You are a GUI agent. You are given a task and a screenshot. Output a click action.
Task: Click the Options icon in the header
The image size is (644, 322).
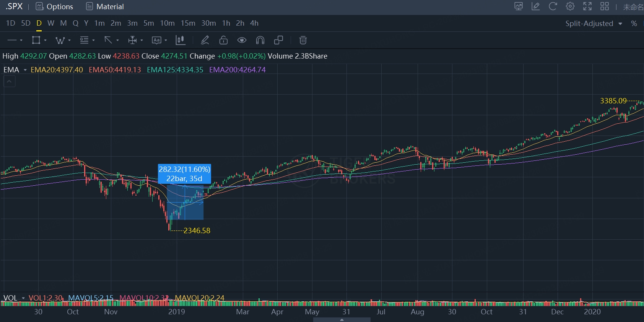coord(39,7)
